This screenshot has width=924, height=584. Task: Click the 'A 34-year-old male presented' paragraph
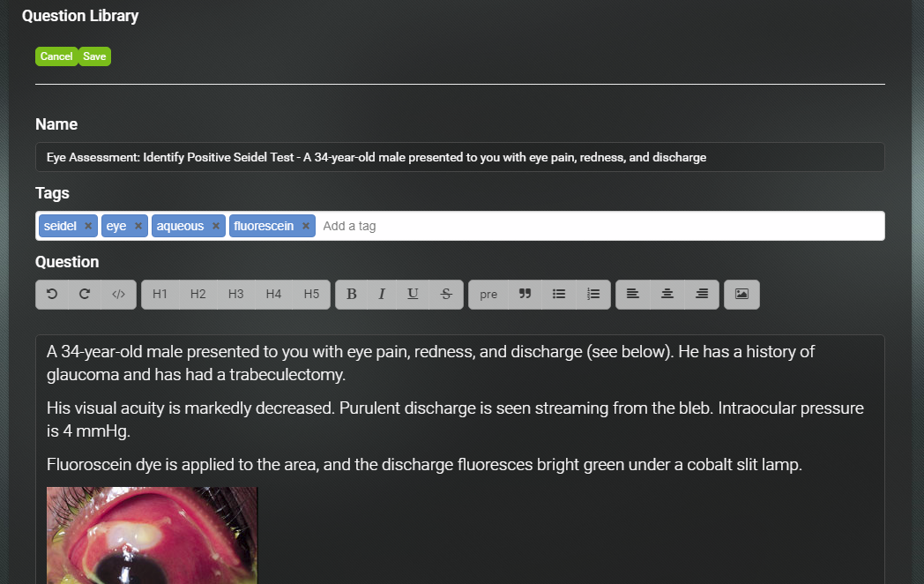[x=430, y=363]
